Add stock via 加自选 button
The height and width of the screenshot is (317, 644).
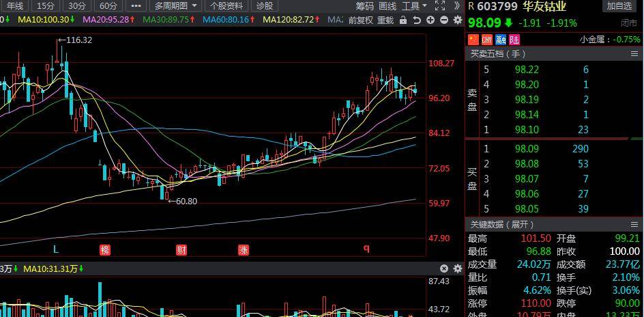(x=619, y=5)
